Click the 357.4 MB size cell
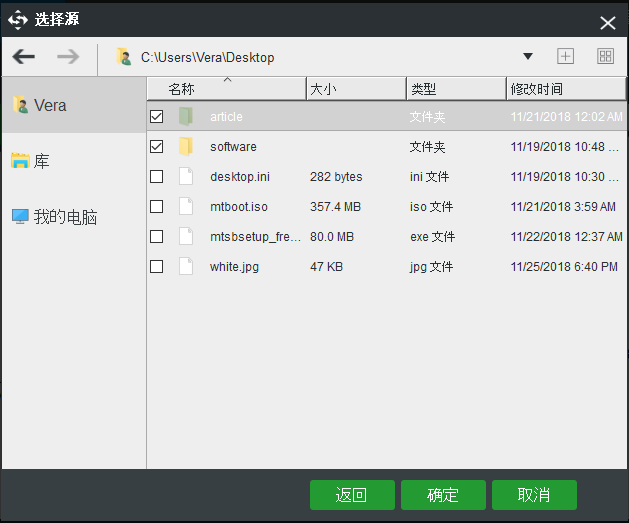 335,207
